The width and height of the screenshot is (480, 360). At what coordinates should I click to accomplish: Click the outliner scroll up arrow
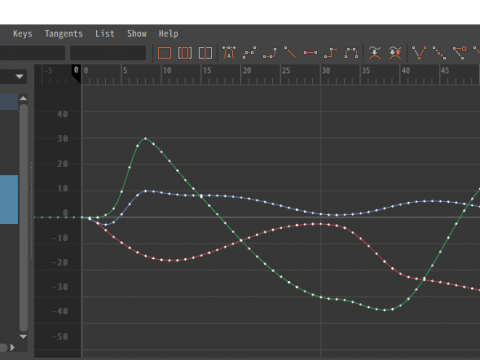pyautogui.click(x=23, y=98)
